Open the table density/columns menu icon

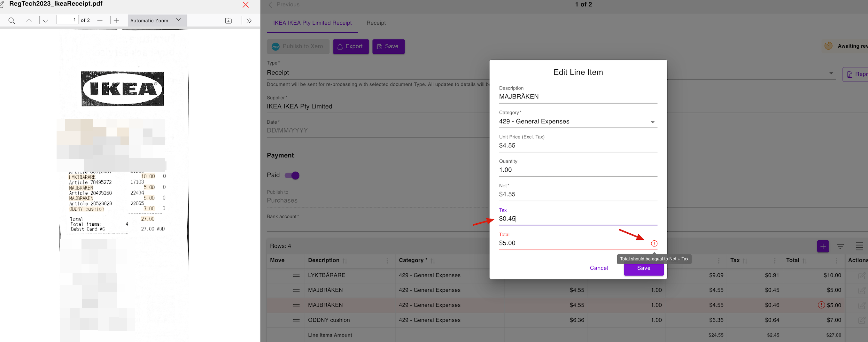(x=859, y=246)
